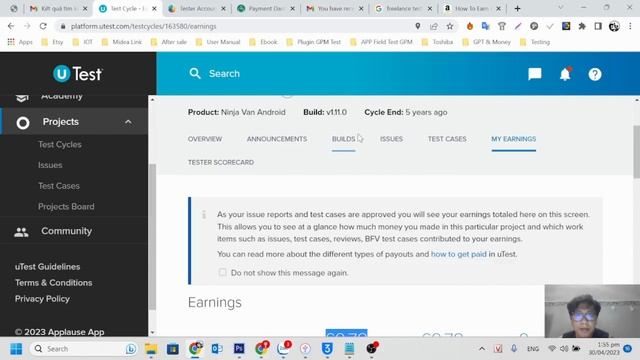The height and width of the screenshot is (360, 640).
Task: Switch to the Test Cases tab
Action: [447, 139]
